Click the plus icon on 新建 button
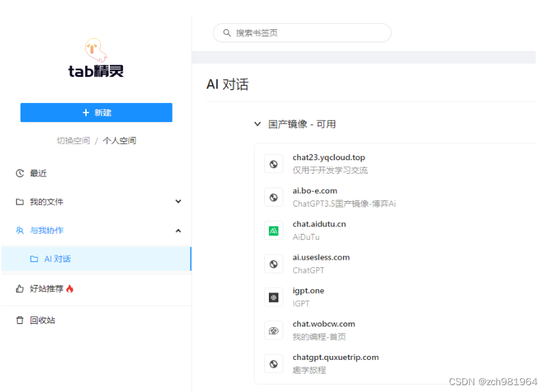This screenshot has height=392, width=548. tap(85, 112)
